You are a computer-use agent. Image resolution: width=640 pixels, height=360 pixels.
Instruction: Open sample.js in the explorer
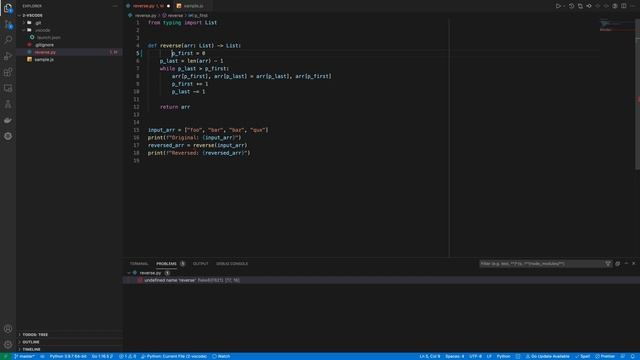click(69, 60)
